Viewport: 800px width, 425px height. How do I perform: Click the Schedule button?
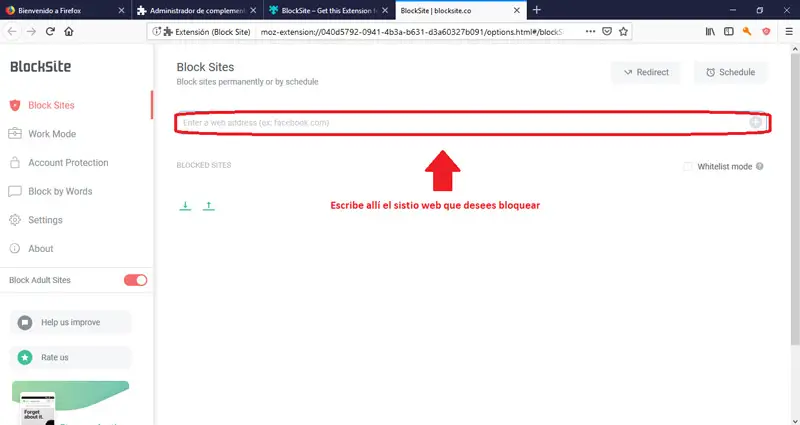pyautogui.click(x=731, y=72)
